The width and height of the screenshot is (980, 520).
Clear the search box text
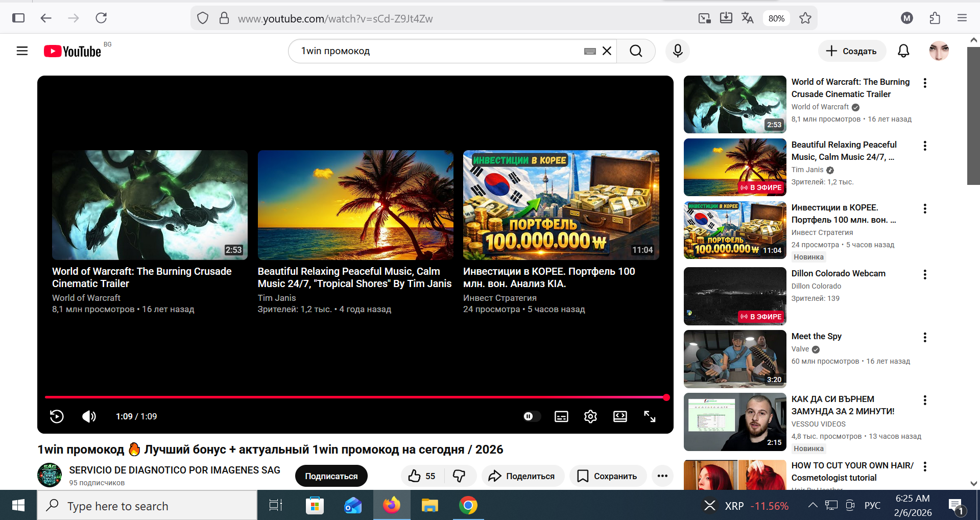click(x=607, y=51)
